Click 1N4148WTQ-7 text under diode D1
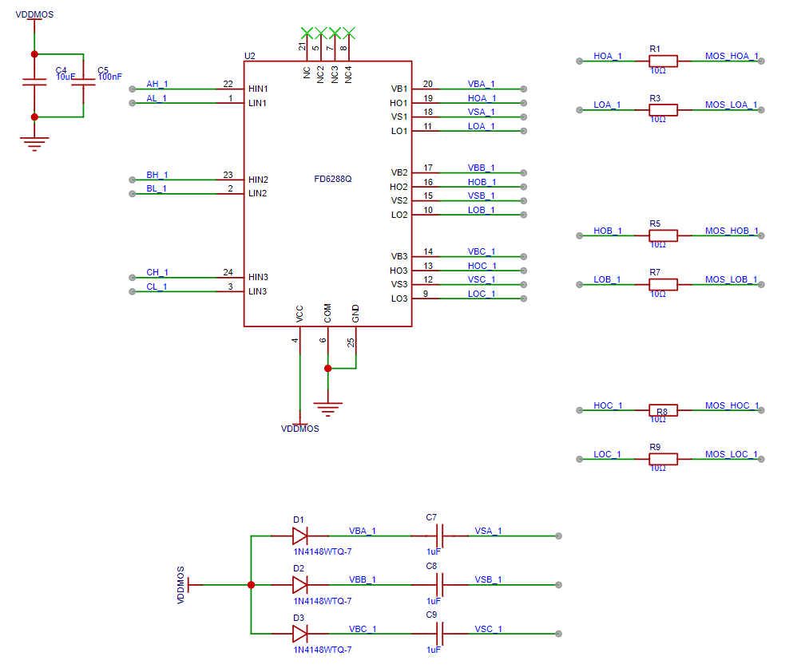Screen dimensions: 801x672 coord(323,552)
